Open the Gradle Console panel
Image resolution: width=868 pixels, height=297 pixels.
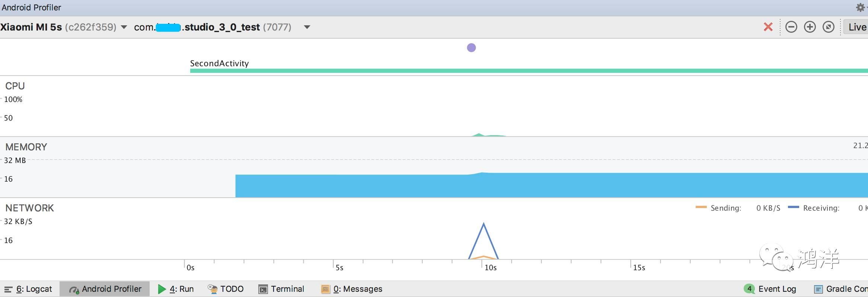[x=841, y=289]
